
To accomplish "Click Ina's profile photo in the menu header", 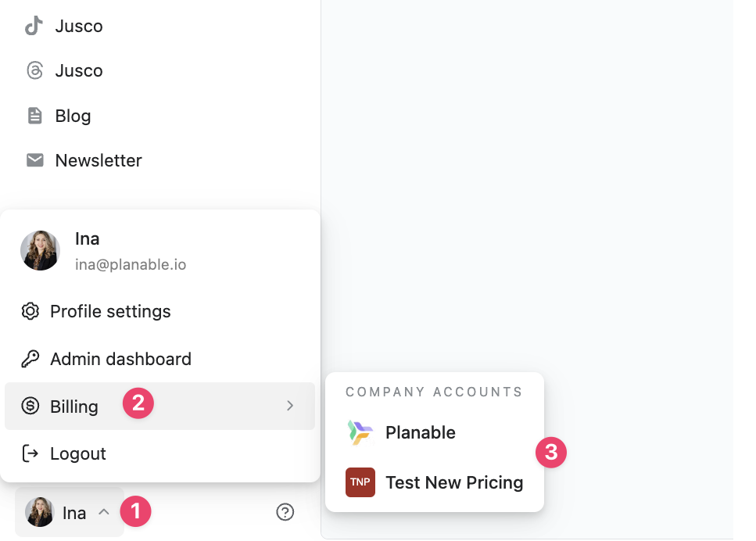I will (40, 250).
